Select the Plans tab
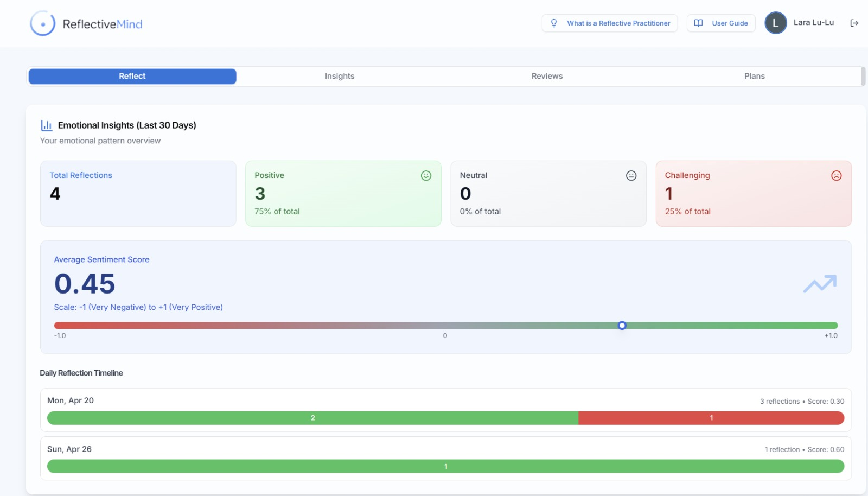 754,77
